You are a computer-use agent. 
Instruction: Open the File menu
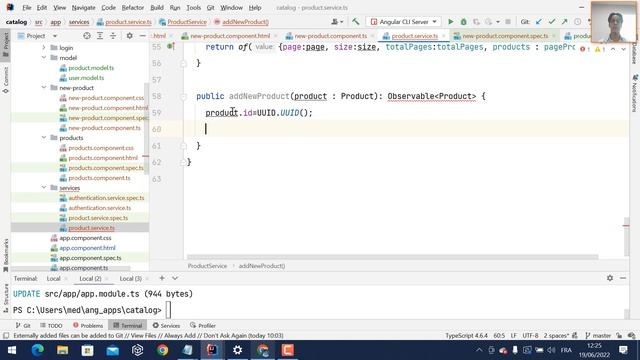(27, 7)
